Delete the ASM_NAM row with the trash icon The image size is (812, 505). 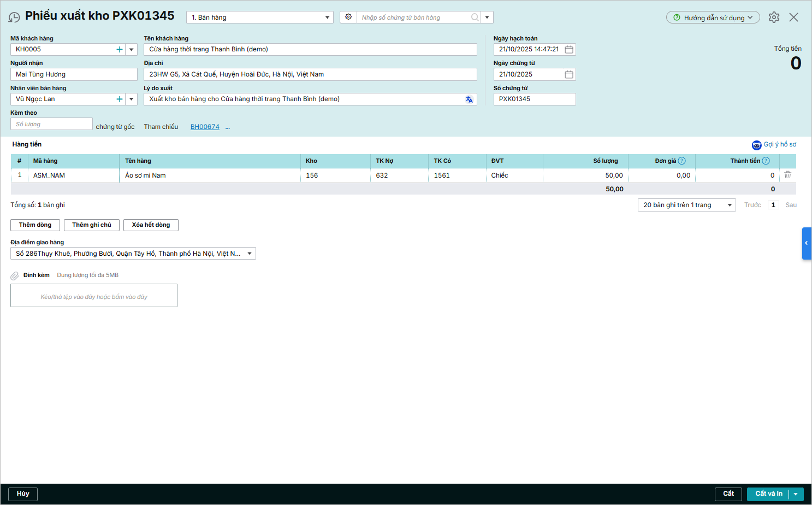click(x=787, y=175)
